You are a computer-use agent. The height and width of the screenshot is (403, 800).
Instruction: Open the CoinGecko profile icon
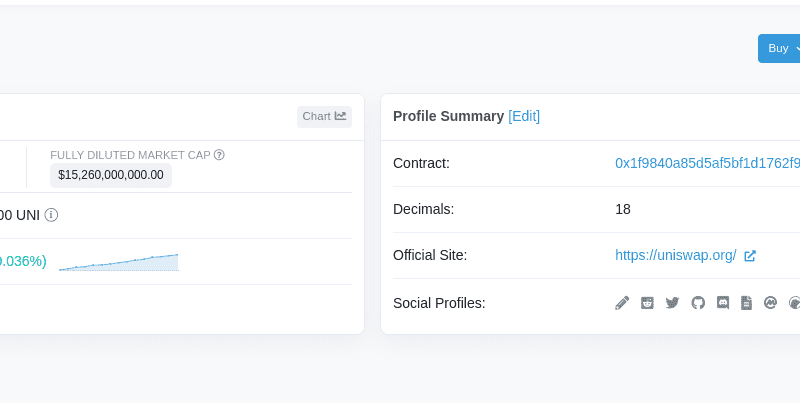[x=794, y=303]
